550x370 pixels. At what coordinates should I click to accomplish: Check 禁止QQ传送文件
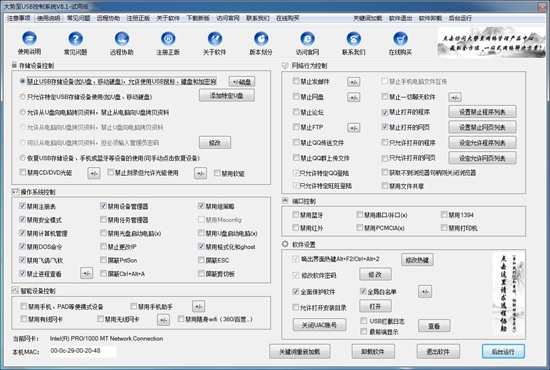click(296, 142)
